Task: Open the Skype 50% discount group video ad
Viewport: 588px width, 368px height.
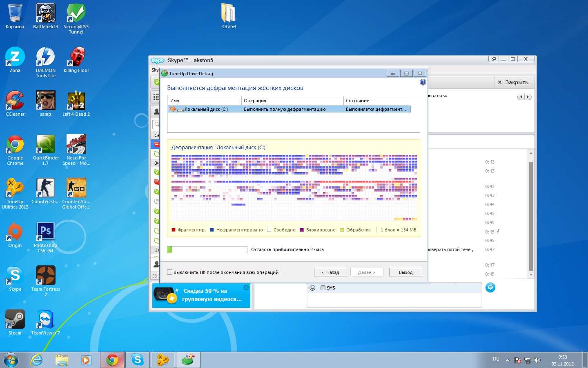Action: [201, 295]
